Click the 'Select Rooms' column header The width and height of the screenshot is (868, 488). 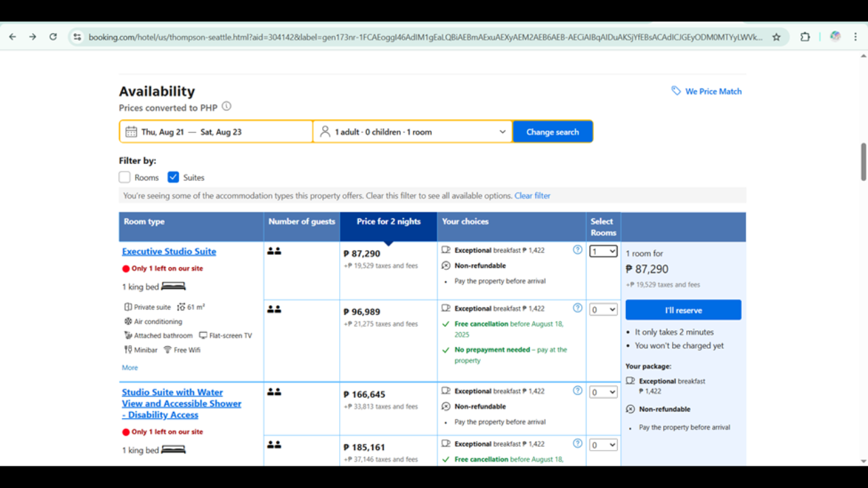(x=604, y=227)
